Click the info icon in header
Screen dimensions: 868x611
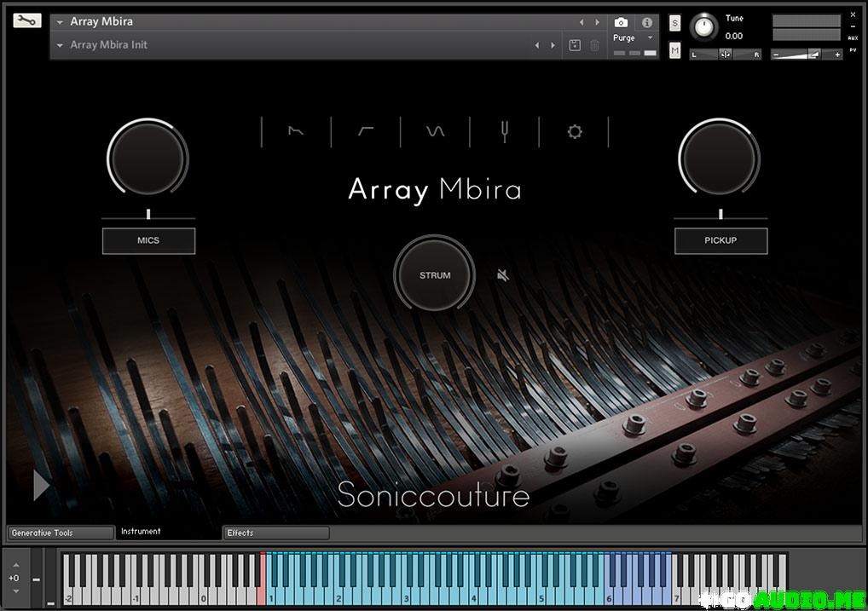(647, 22)
